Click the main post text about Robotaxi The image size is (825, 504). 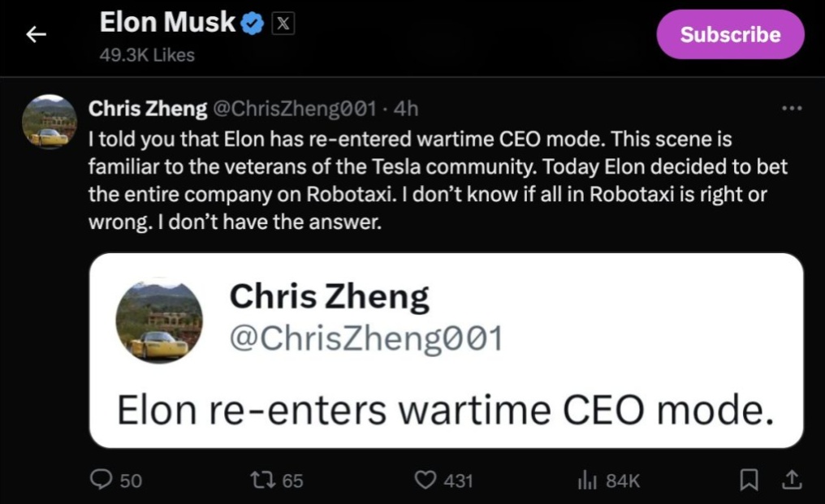438,180
